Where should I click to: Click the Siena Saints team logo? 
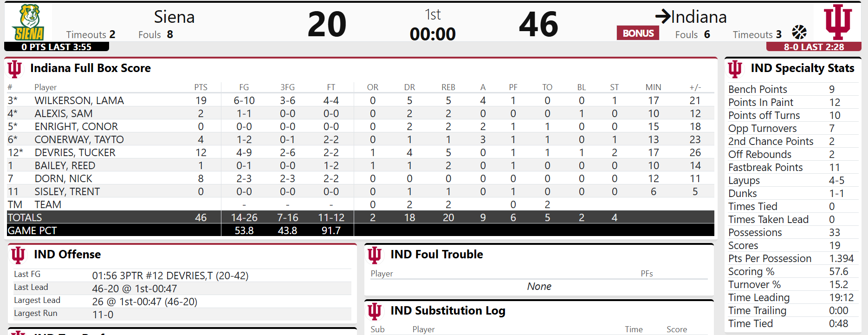tap(29, 22)
